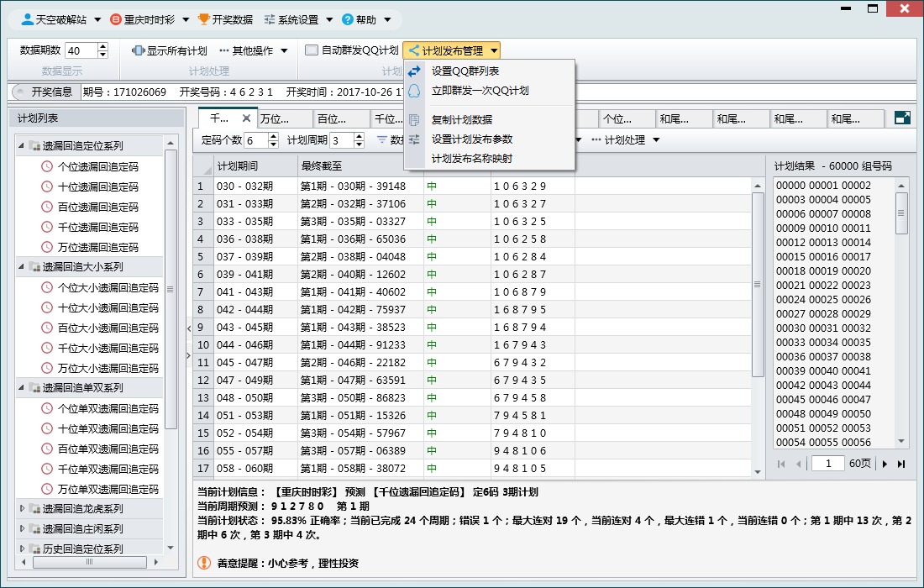Click the filter icon in the plan toolbar
The height and width of the screenshot is (588, 924).
coord(383,139)
